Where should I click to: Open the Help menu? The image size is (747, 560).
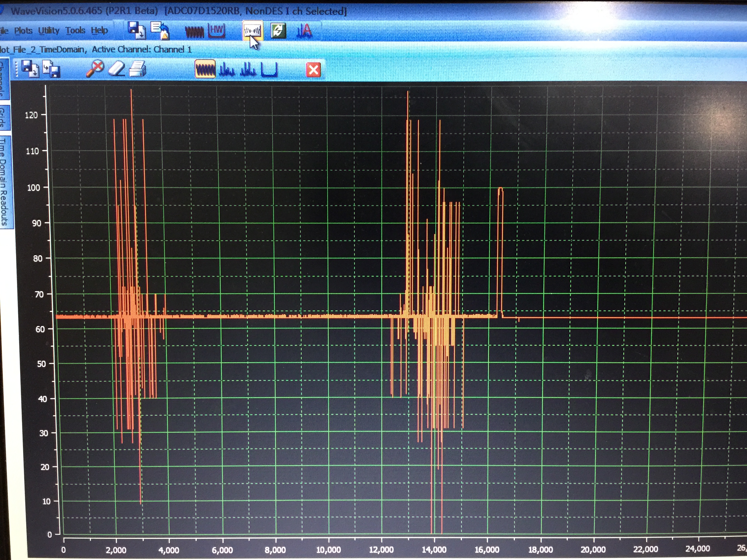[x=99, y=31]
